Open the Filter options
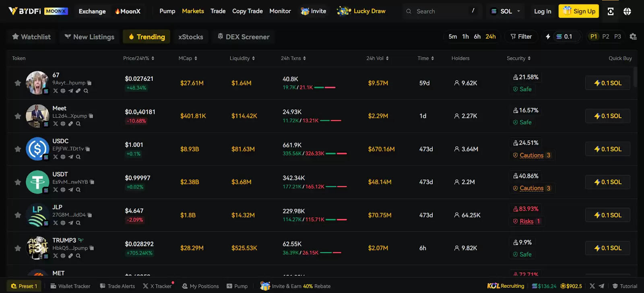This screenshot has width=644, height=293. pyautogui.click(x=521, y=37)
